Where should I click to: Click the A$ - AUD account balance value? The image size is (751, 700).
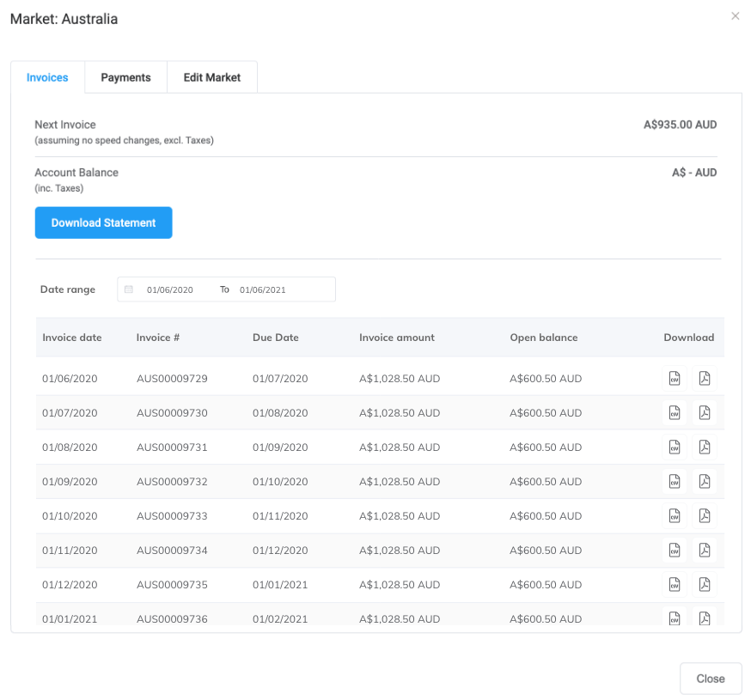click(x=694, y=173)
